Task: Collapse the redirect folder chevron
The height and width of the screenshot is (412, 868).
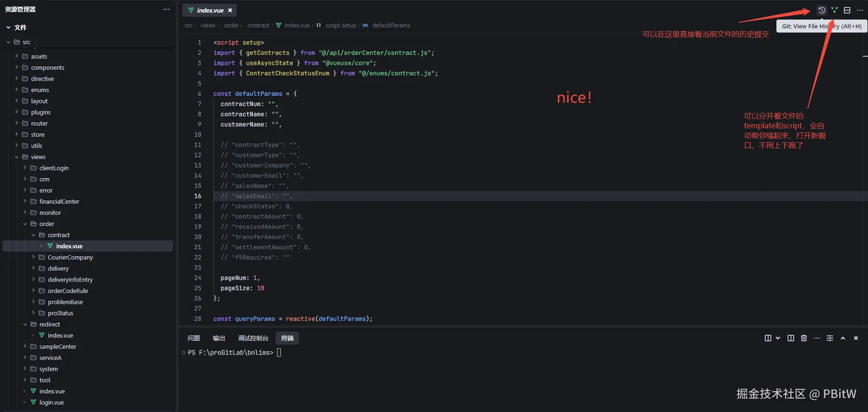Action: click(25, 324)
